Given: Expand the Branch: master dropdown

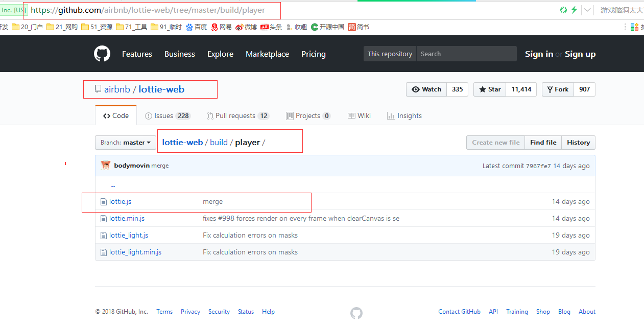Looking at the screenshot, I should point(126,143).
